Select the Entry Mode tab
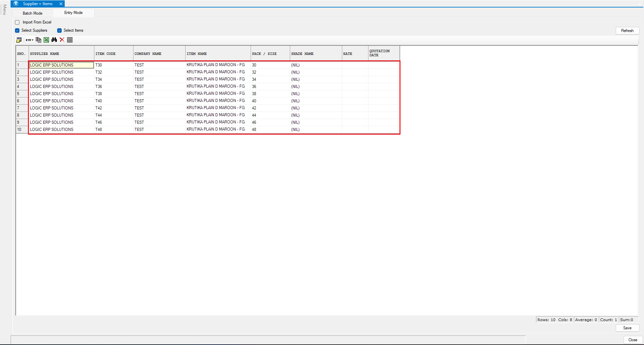The height and width of the screenshot is (345, 644). [x=73, y=13]
